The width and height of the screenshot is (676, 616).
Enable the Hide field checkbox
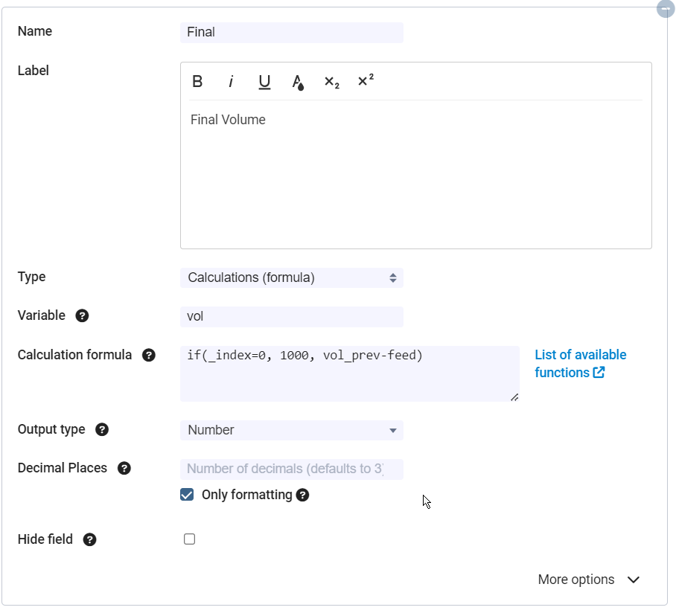[189, 539]
